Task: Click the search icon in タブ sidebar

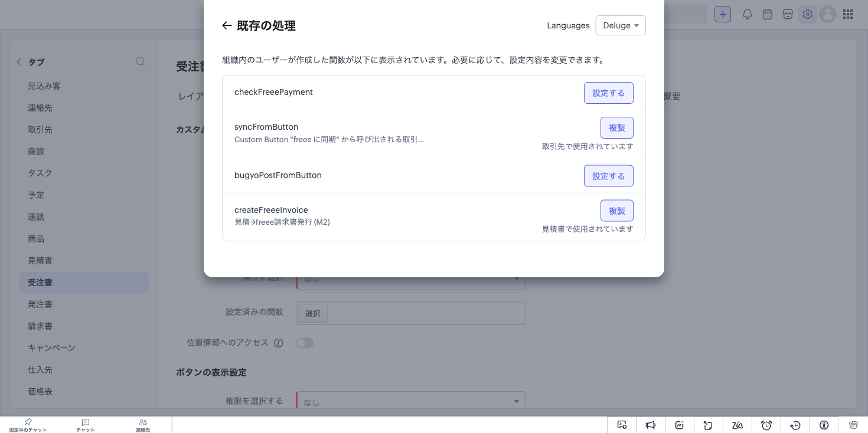Action: (141, 61)
